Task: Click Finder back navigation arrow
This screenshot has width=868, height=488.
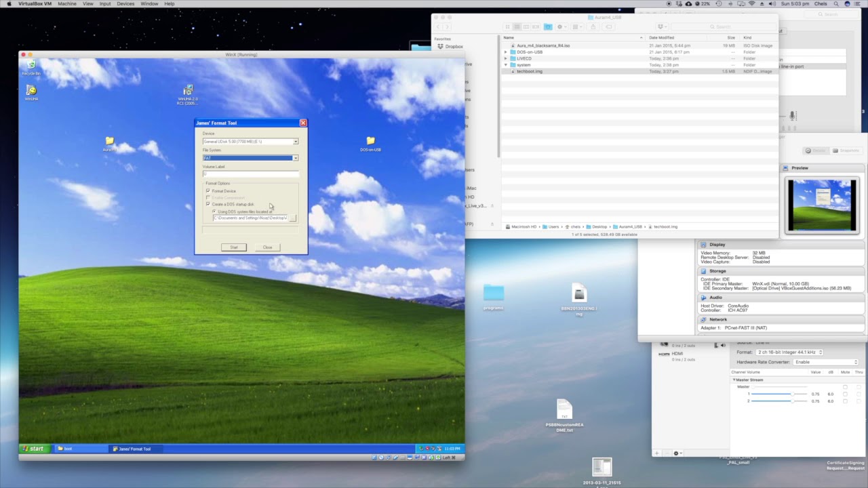Action: click(x=438, y=26)
